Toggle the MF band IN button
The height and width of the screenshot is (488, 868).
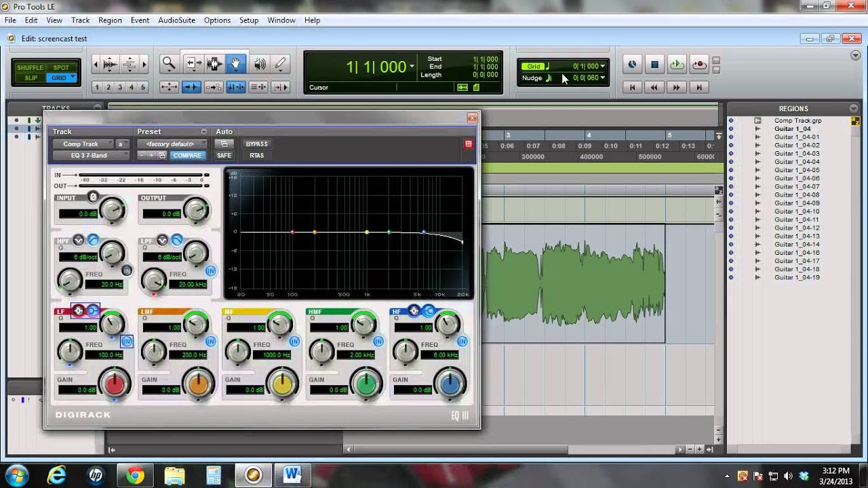pyautogui.click(x=294, y=341)
